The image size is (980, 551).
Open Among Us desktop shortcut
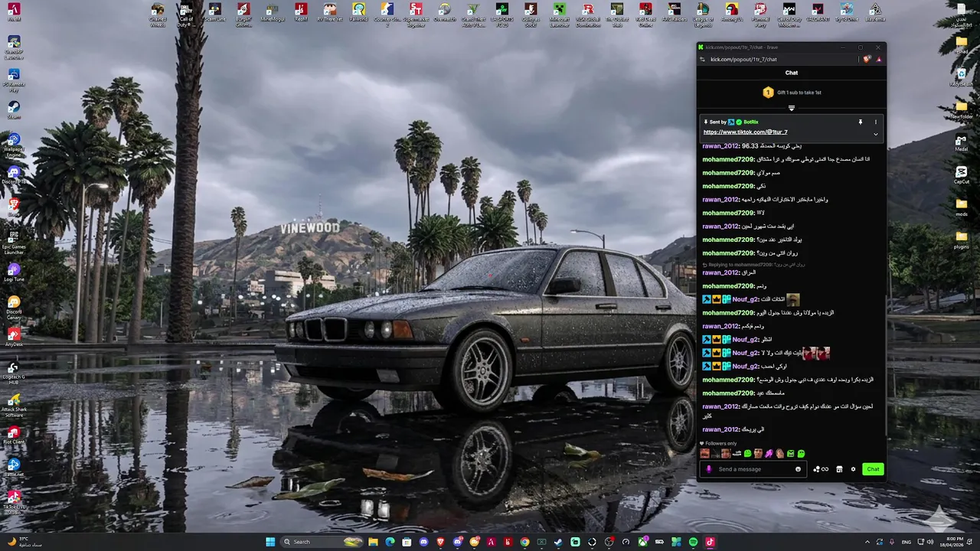coord(732,12)
